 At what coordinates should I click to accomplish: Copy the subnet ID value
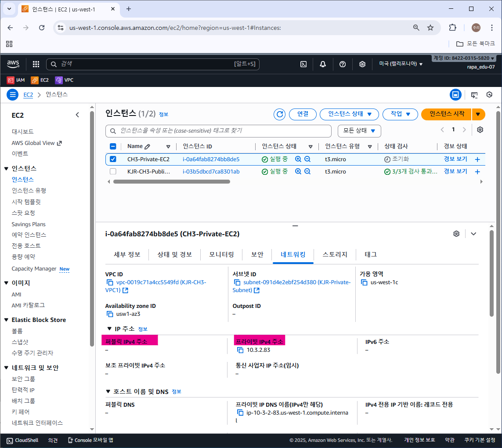click(237, 282)
